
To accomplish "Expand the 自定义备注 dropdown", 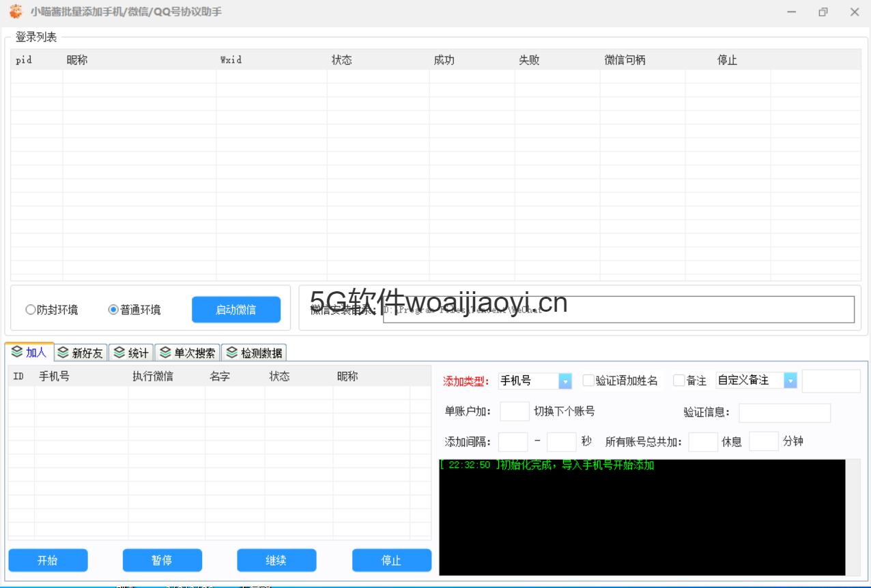I will 790,381.
